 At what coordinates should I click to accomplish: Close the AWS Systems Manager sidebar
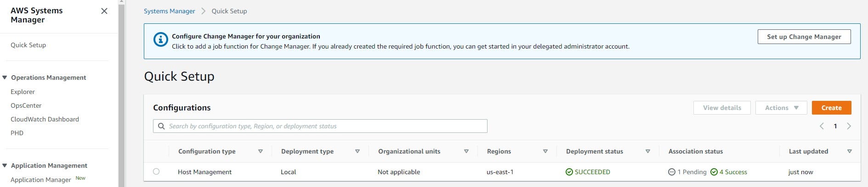click(104, 11)
